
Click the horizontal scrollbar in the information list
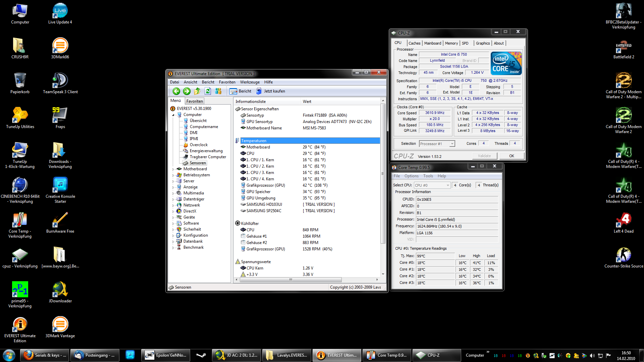pyautogui.click(x=290, y=280)
